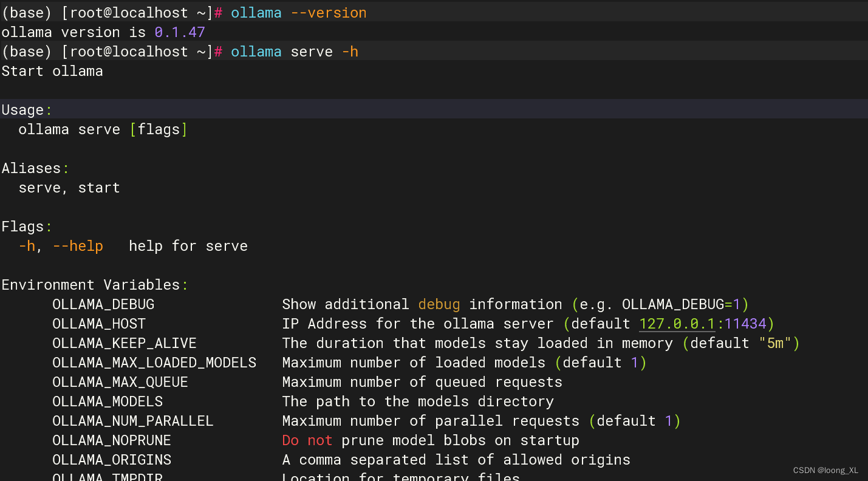The width and height of the screenshot is (868, 481).
Task: Click 'A comma separated list of allowed origins'
Action: [x=456, y=460]
